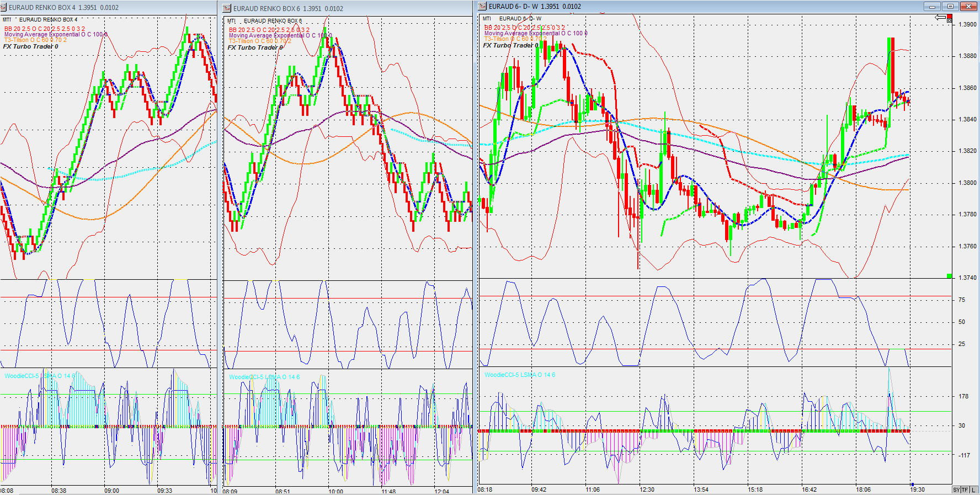Select the MTI label in the RENKO BOX 6 chart
Image resolution: width=980 pixels, height=495 pixels.
tap(232, 21)
